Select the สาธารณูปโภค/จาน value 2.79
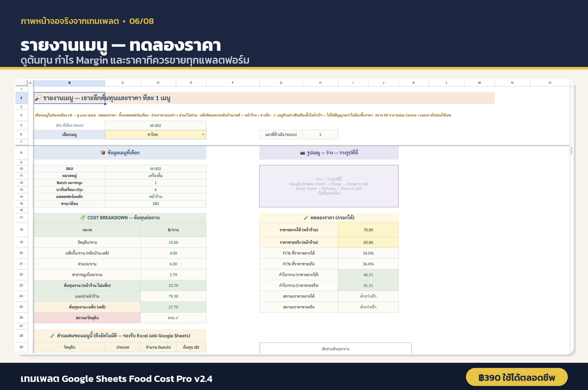Screen dimensions: 588x390 coord(173,275)
